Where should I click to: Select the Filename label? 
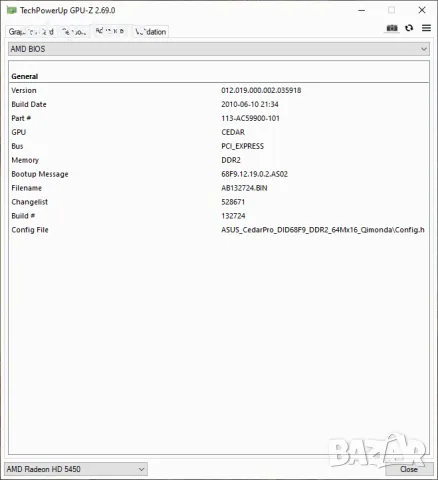pyautogui.click(x=27, y=188)
